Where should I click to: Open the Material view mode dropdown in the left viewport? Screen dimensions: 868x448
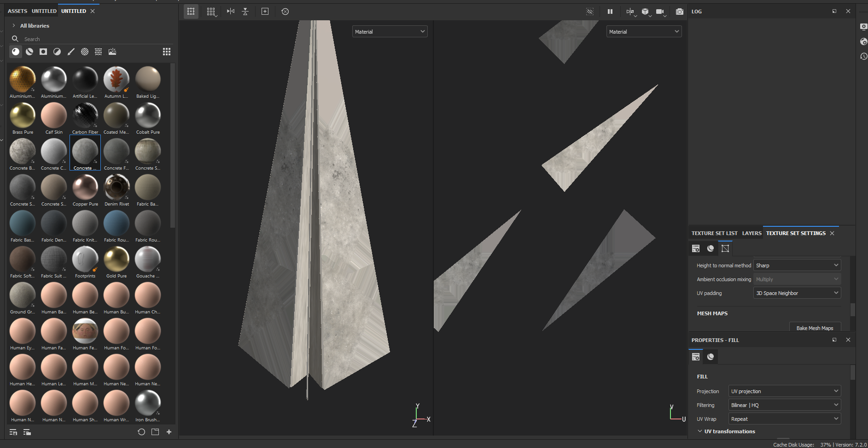389,31
